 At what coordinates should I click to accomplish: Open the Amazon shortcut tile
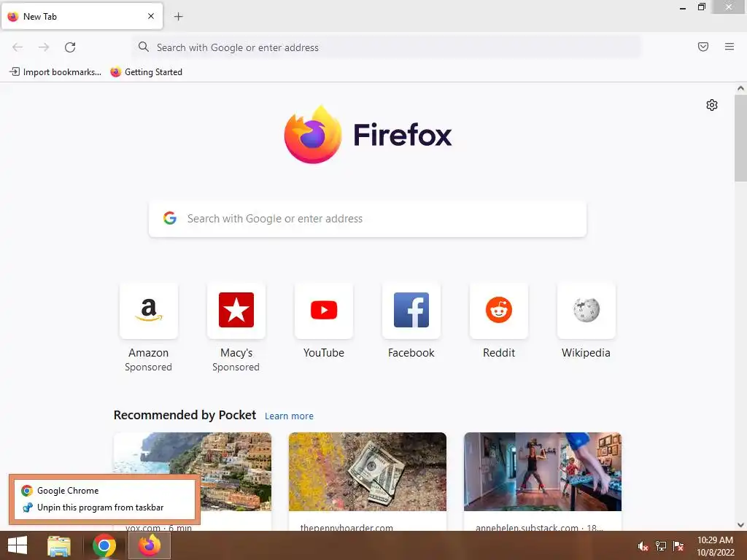point(149,311)
